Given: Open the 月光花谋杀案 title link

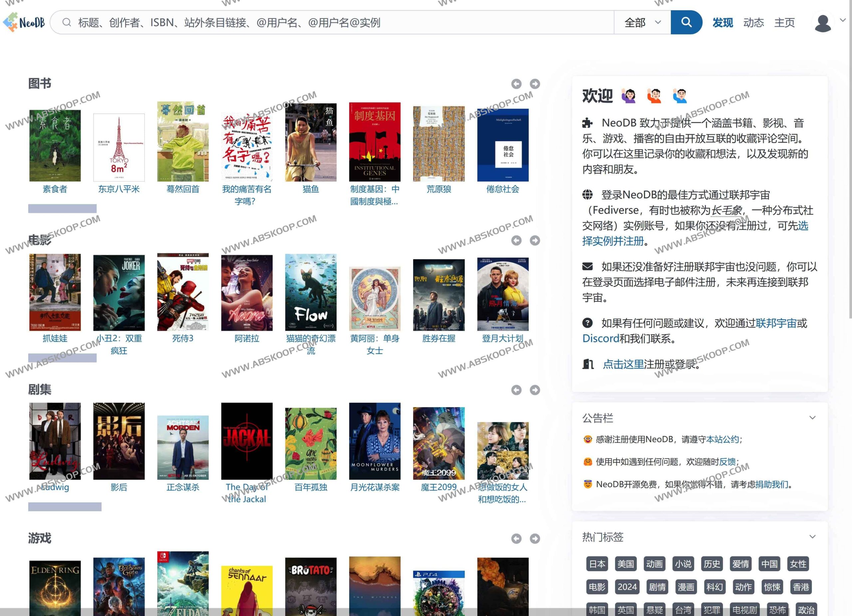Looking at the screenshot, I should pyautogui.click(x=374, y=487).
